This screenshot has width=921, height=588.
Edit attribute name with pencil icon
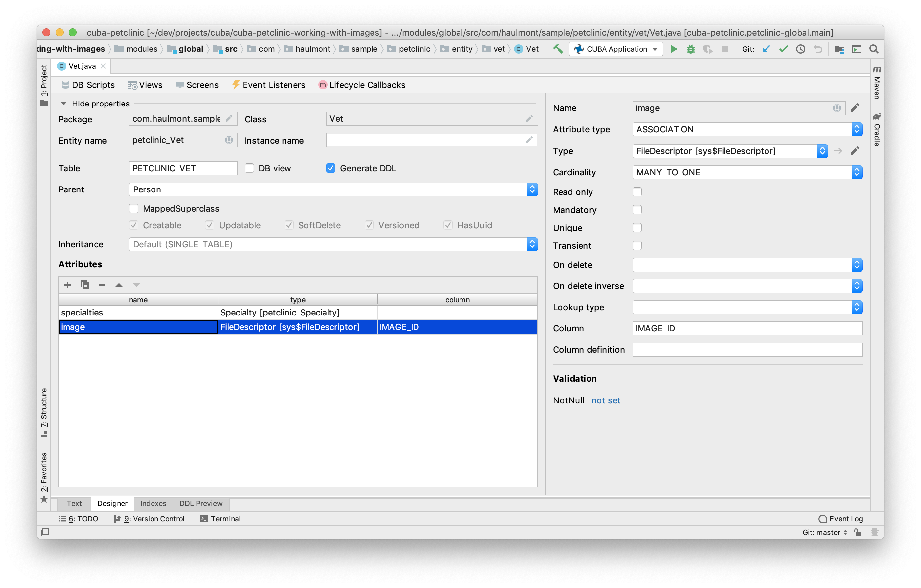[x=855, y=108]
